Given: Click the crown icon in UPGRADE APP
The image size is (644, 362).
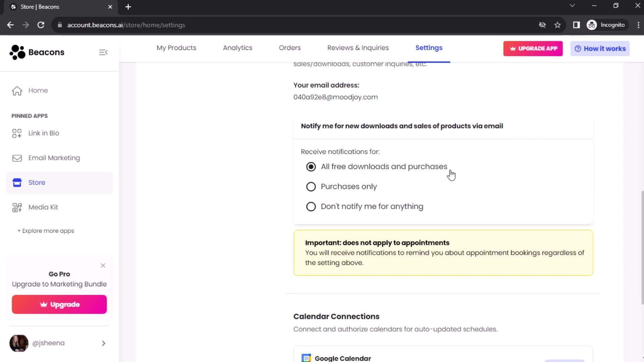Looking at the screenshot, I should pyautogui.click(x=513, y=49).
